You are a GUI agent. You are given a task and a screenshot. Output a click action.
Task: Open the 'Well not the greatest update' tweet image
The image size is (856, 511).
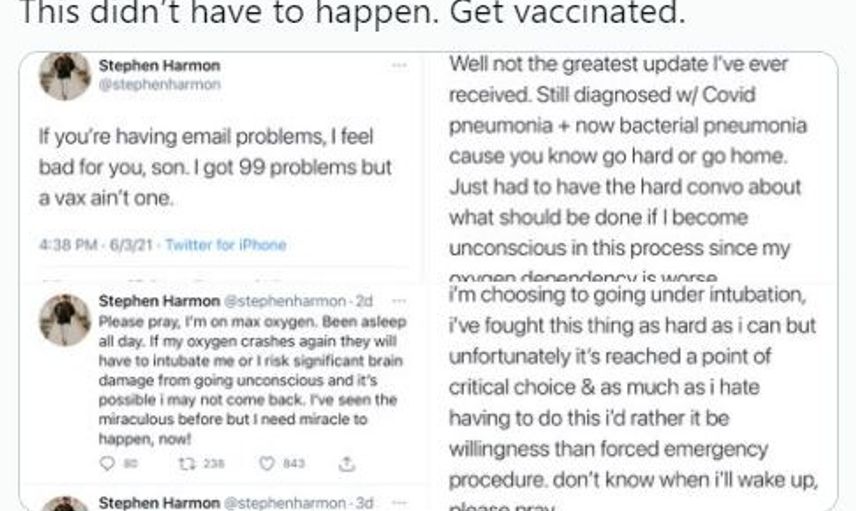[632, 167]
